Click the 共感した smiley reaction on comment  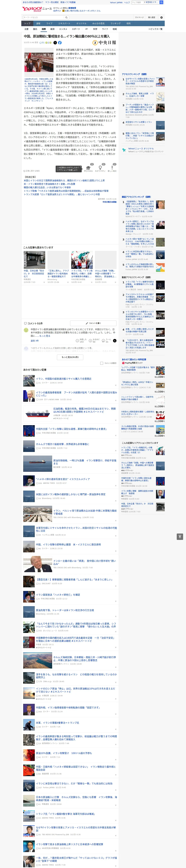[81, 341]
